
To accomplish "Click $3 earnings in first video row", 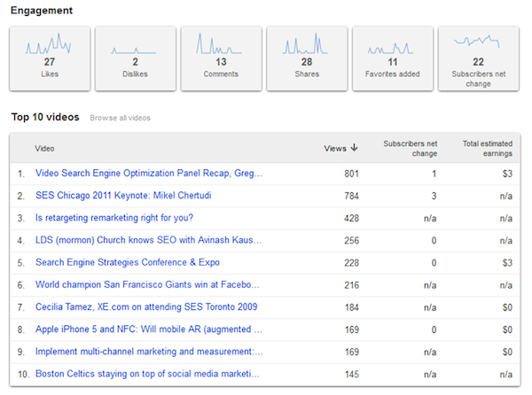I will click(x=507, y=174).
